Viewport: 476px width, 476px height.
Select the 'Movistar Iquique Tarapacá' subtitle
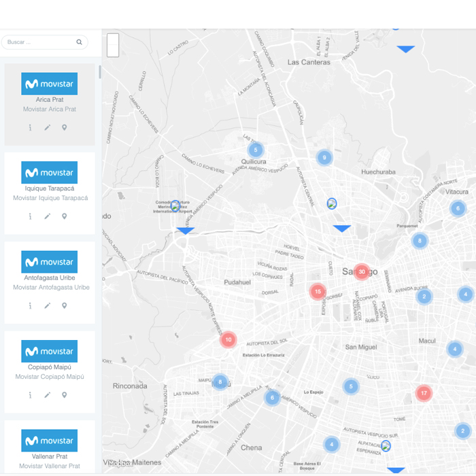coord(50,198)
